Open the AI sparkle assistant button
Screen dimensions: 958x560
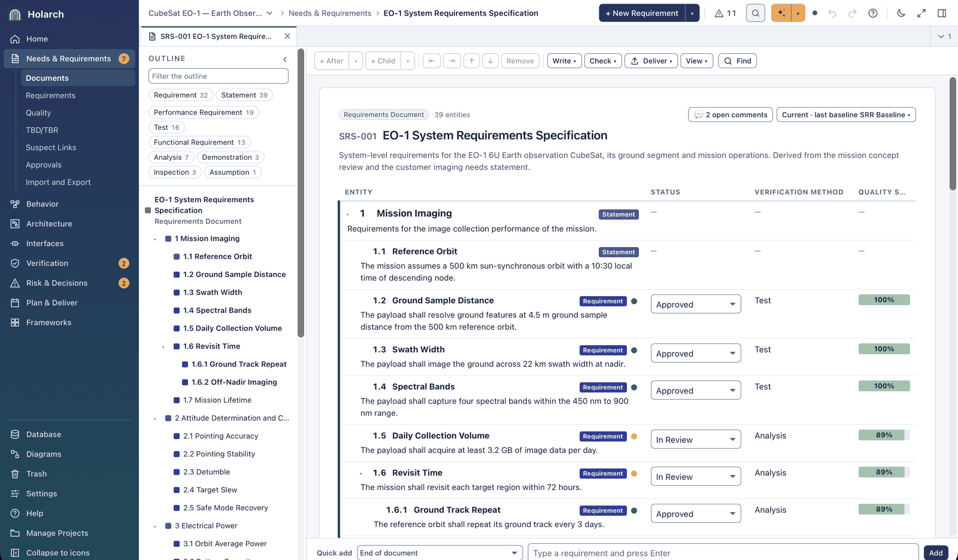(781, 13)
